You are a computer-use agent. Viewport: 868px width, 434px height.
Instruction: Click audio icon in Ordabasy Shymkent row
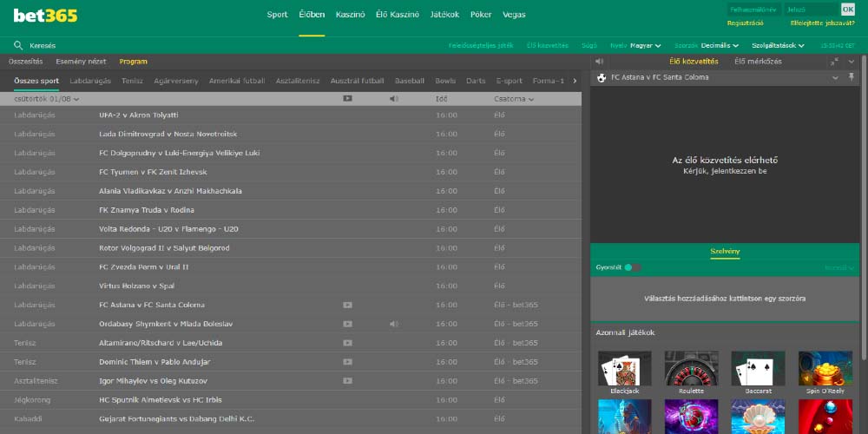(x=394, y=324)
